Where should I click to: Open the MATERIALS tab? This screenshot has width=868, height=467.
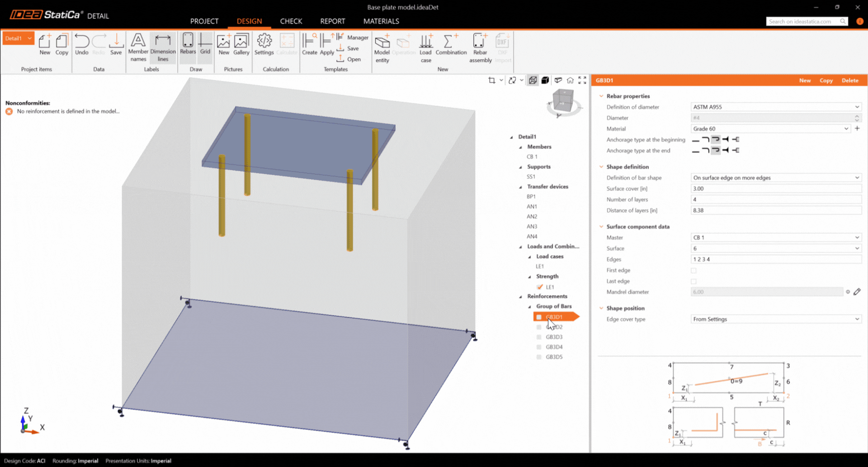click(x=381, y=21)
